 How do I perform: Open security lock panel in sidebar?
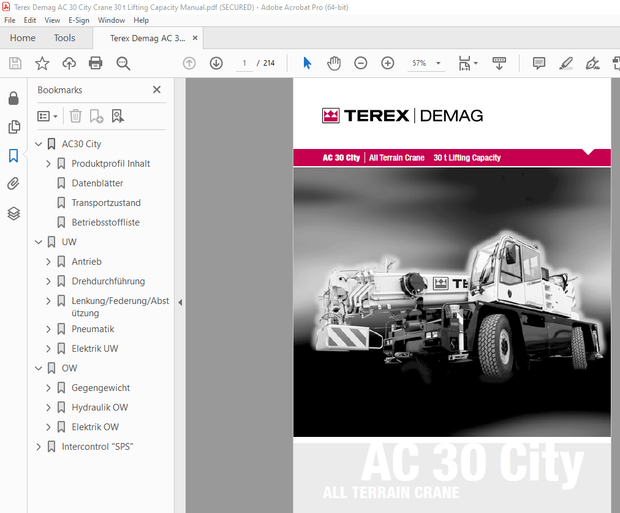(x=13, y=98)
